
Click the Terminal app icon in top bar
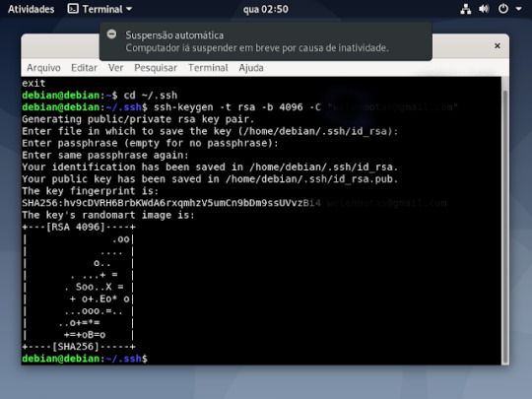pos(73,9)
